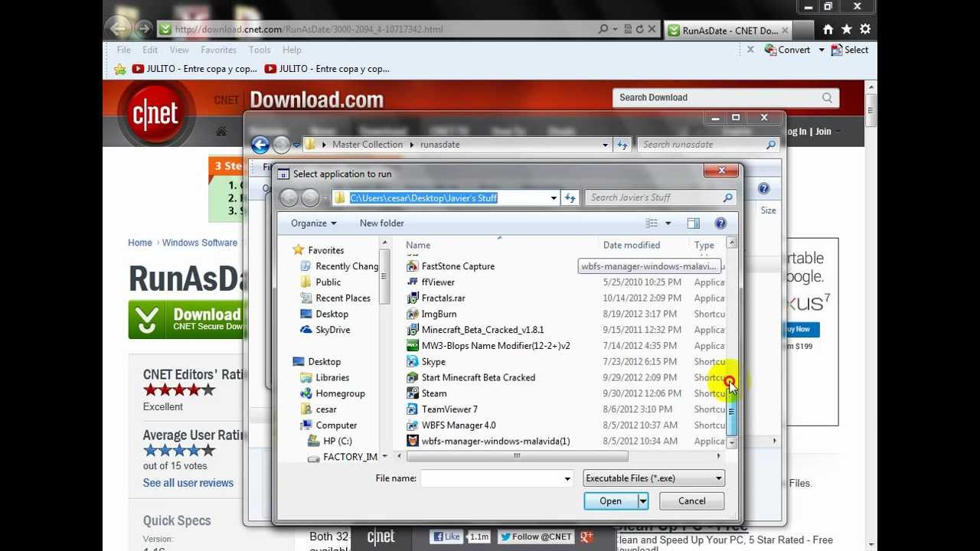The image size is (980, 551).
Task: Click the browser favorites star icon
Action: (x=846, y=29)
